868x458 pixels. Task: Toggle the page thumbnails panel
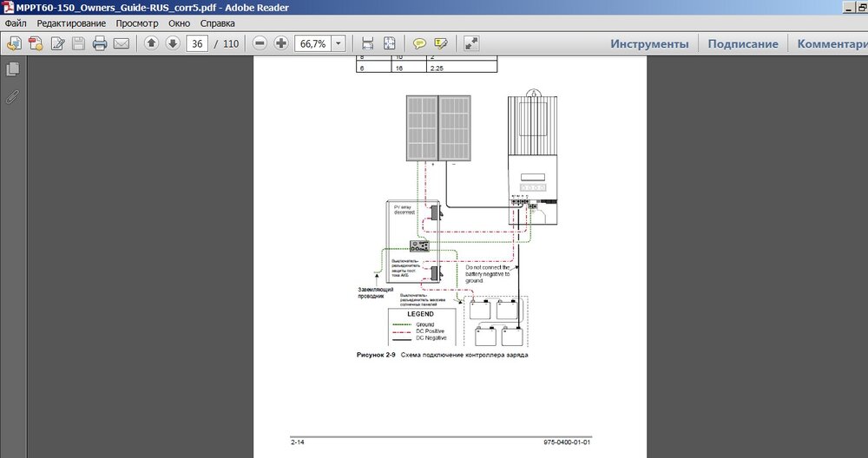tap(13, 69)
